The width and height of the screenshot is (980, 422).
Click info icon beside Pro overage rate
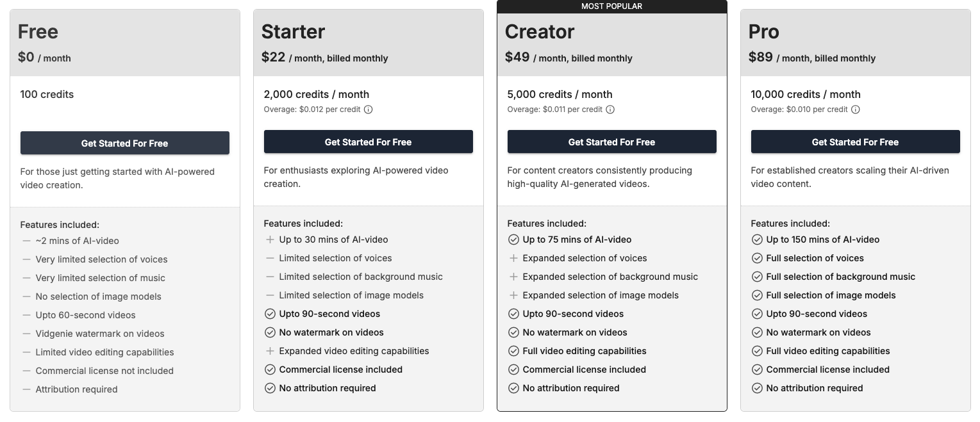[x=856, y=110]
